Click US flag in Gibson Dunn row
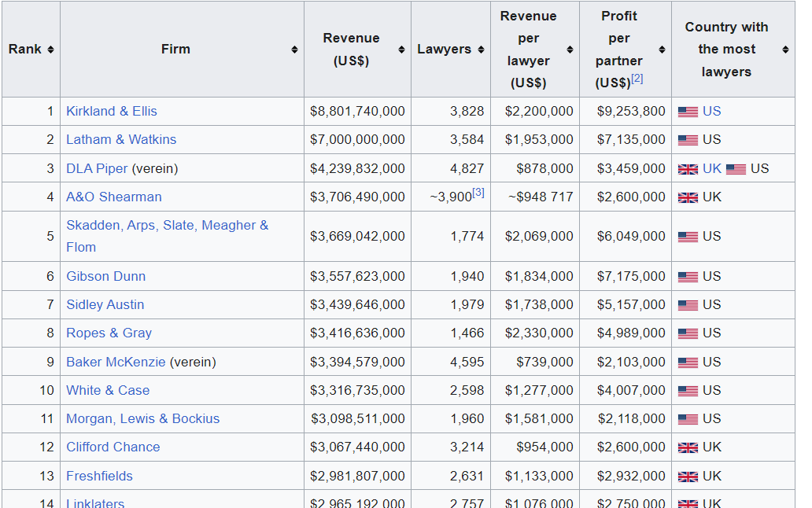Screen dimensions: 812x508 (688, 277)
